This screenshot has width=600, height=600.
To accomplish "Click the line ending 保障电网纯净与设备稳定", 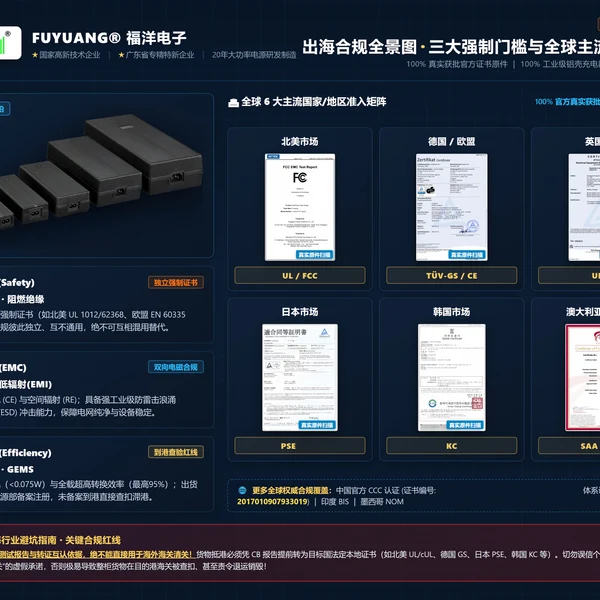I will coord(78,412).
